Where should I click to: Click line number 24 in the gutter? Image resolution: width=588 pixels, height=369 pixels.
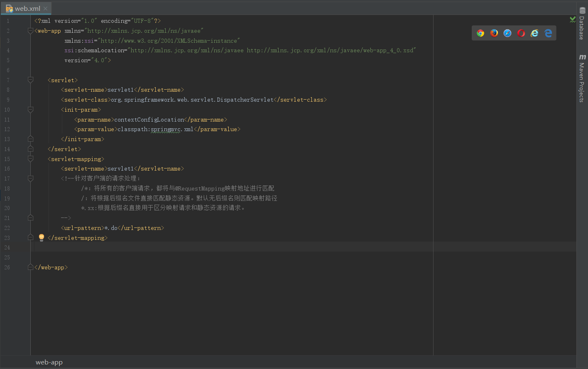pos(7,247)
